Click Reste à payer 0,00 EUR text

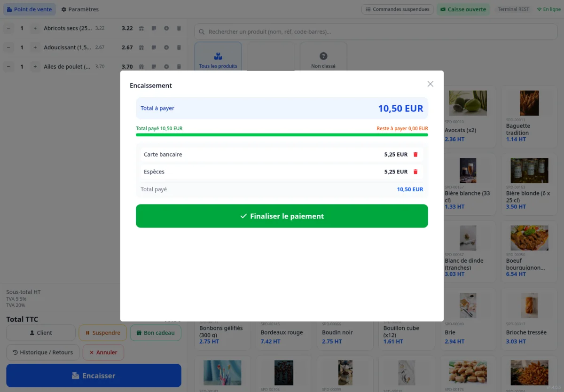pos(402,128)
